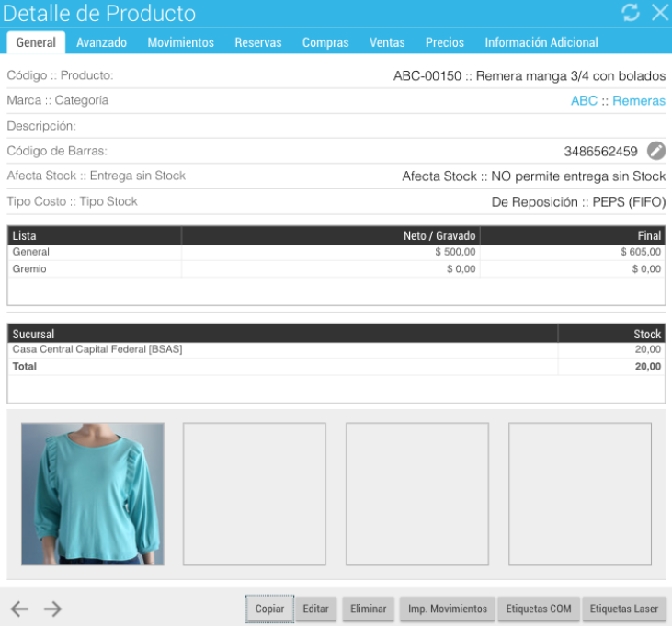
Task: Click the Total stock row label
Action: click(25, 367)
